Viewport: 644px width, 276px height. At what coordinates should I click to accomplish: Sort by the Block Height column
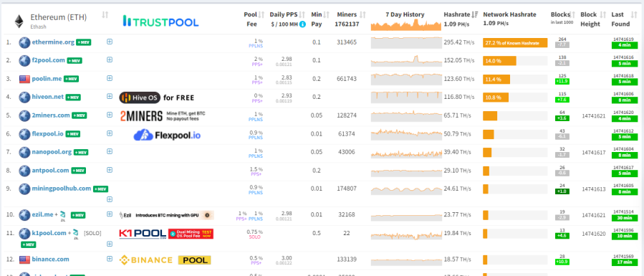pos(603,15)
